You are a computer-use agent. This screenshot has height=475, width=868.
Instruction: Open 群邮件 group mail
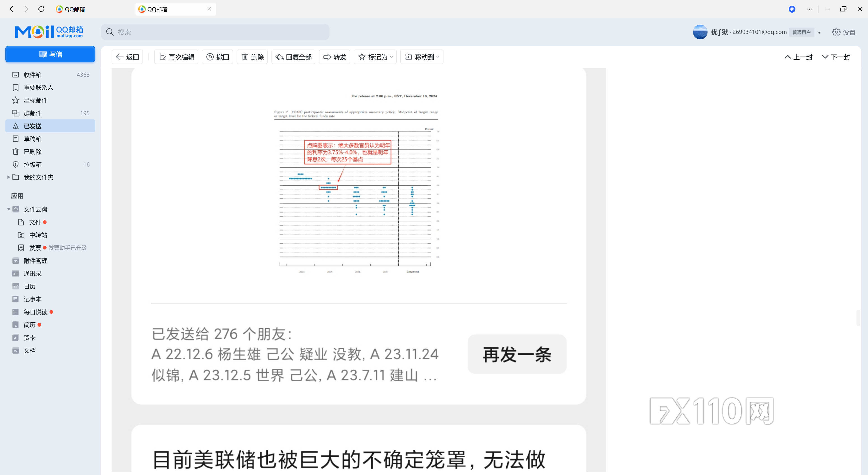pos(50,113)
